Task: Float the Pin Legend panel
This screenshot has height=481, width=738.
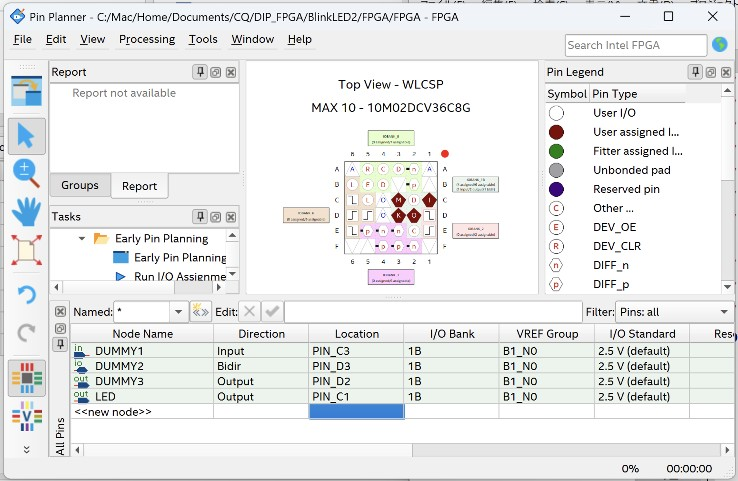Action: pos(711,72)
